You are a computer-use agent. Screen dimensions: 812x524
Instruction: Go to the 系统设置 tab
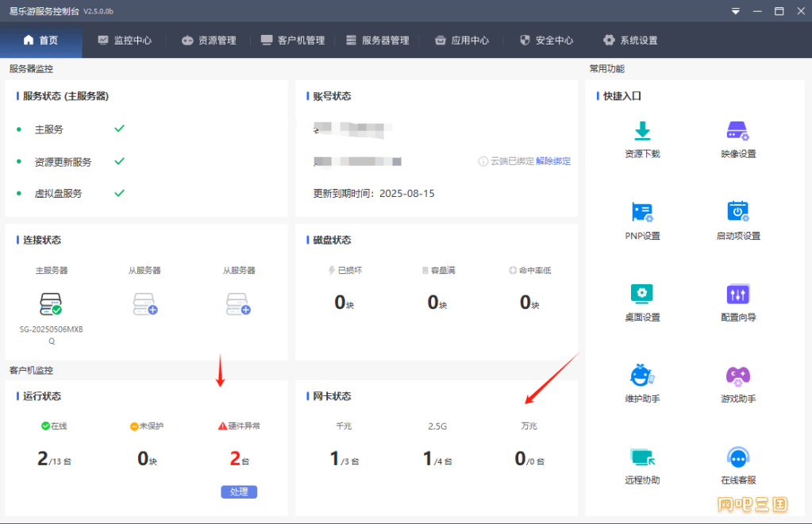630,40
